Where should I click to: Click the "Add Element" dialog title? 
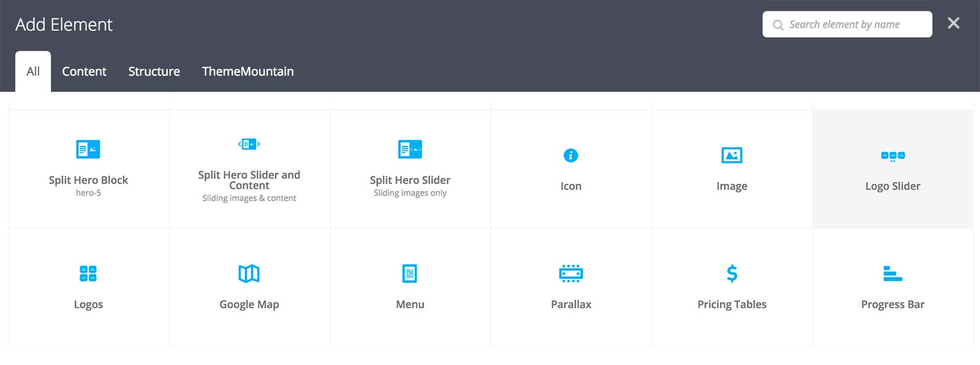64,25
